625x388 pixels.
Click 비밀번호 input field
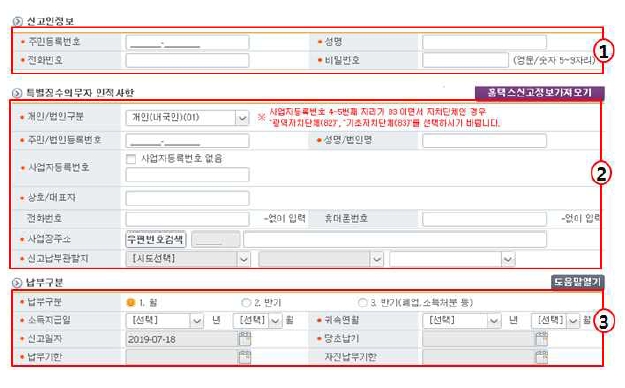[466, 61]
